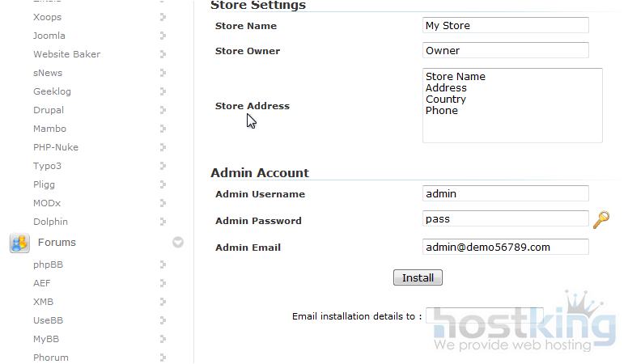Click the Admin Username input
Viewport: 628px width, 364px height.
pyautogui.click(x=505, y=194)
